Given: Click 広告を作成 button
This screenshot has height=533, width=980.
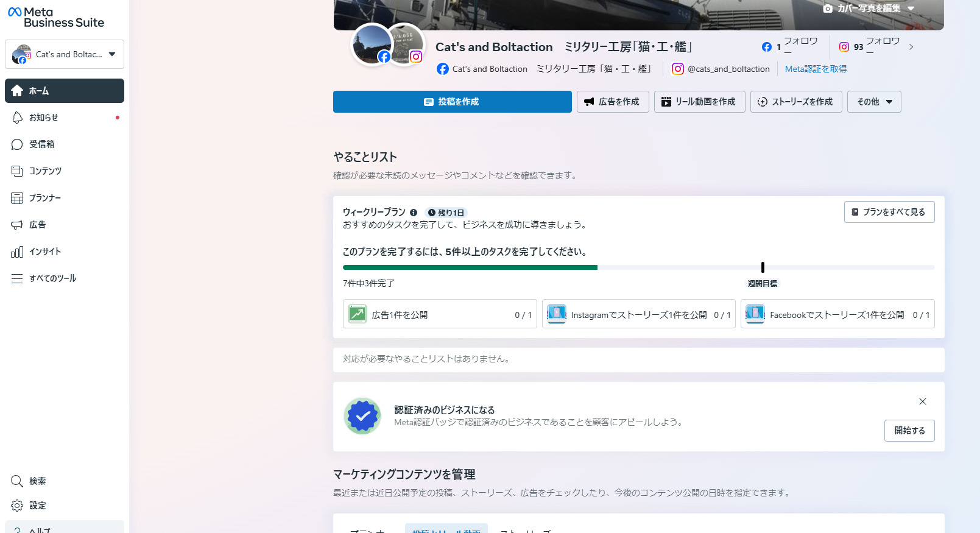Looking at the screenshot, I should click(613, 102).
